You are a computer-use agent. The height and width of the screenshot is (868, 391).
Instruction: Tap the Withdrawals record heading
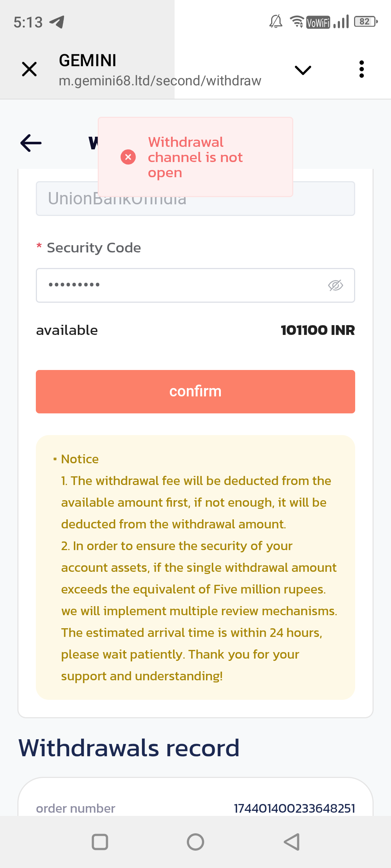coord(129,748)
